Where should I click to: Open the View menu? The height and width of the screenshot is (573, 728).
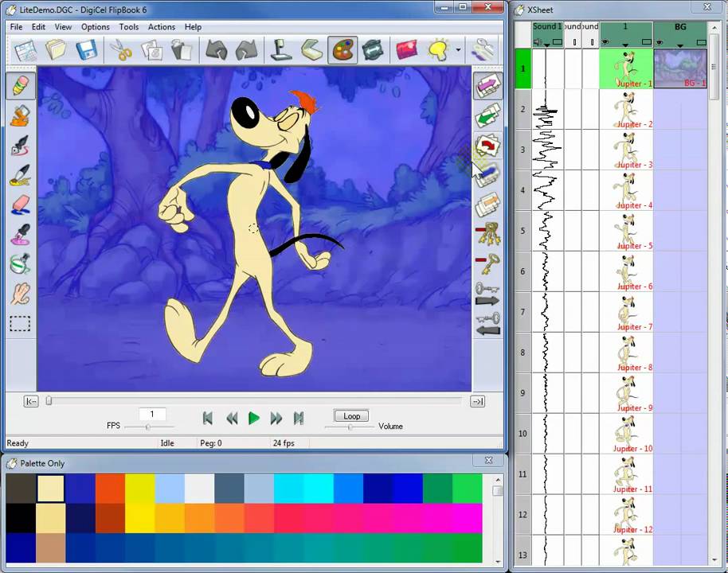click(x=63, y=27)
